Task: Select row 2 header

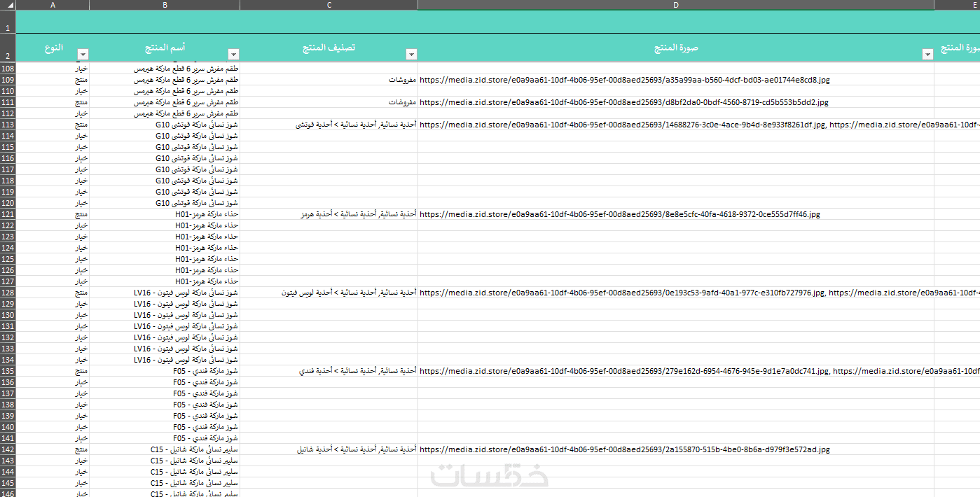Action: pyautogui.click(x=8, y=48)
